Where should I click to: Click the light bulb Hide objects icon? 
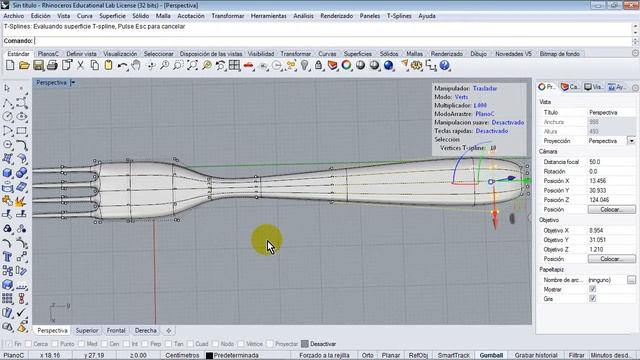click(x=304, y=65)
